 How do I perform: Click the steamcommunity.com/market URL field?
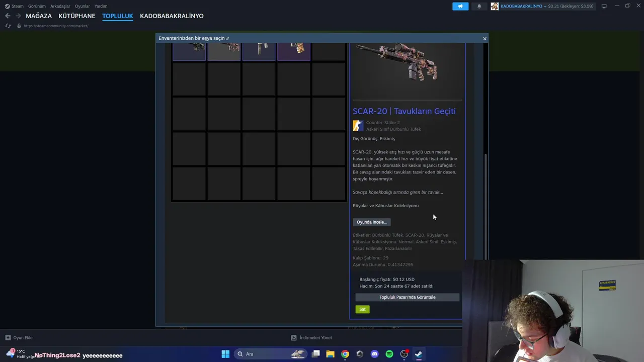56,26
